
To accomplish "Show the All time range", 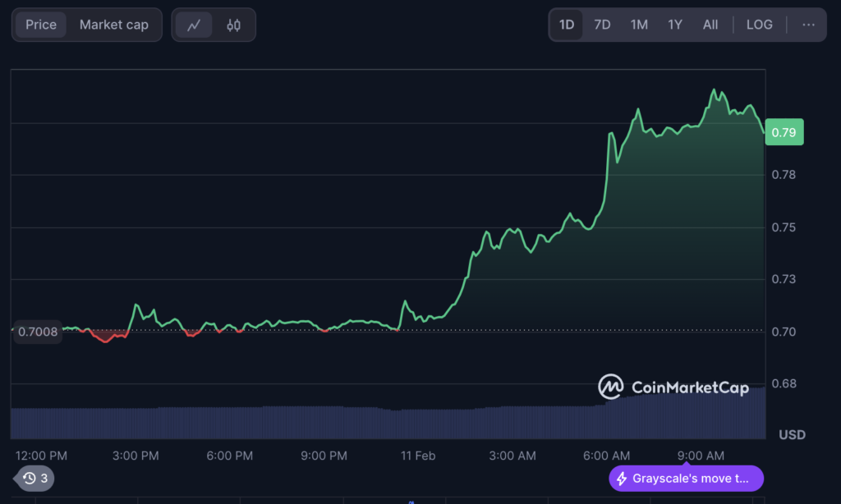I will (710, 25).
